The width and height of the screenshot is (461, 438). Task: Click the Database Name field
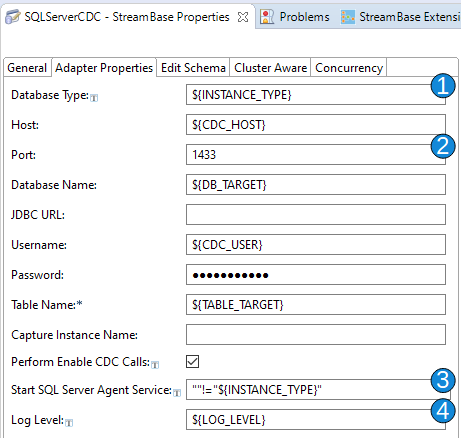coord(316,185)
